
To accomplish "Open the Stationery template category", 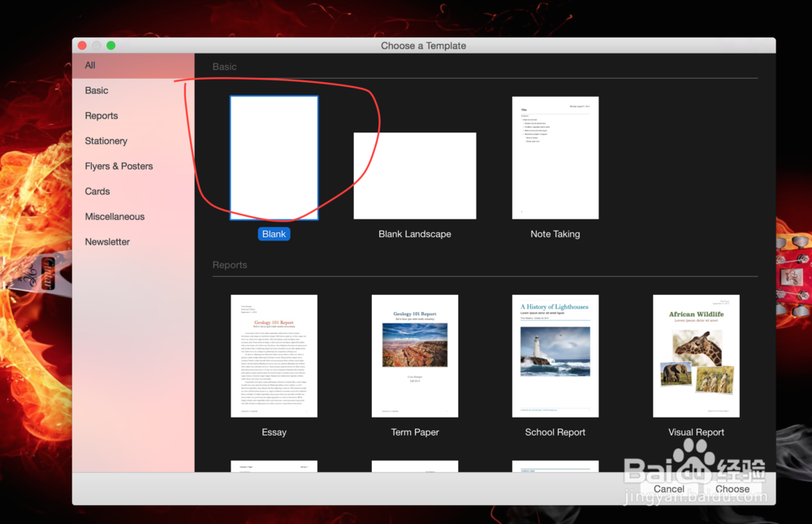I will pos(133,141).
